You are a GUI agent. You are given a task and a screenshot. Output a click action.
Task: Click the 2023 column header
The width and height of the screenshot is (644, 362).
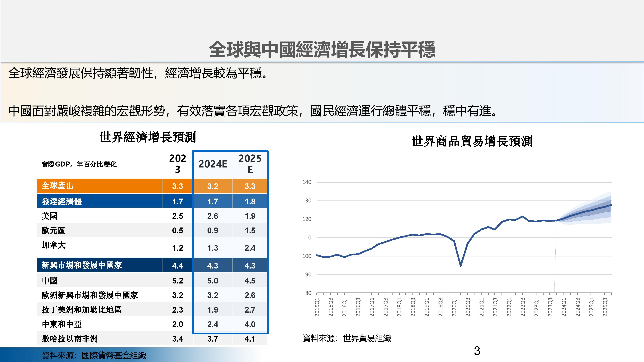point(177,164)
